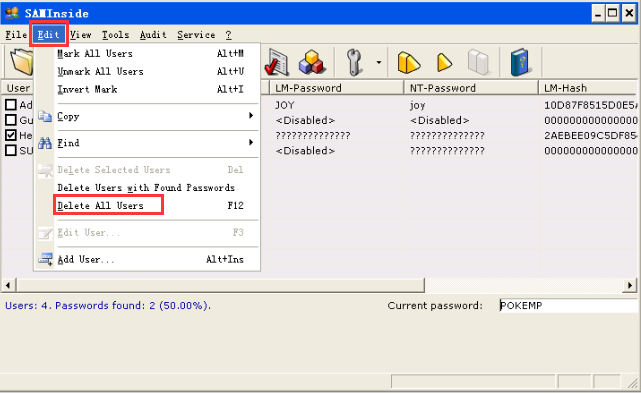
Task: Click the plain yellow play triangle icon
Action: point(444,63)
